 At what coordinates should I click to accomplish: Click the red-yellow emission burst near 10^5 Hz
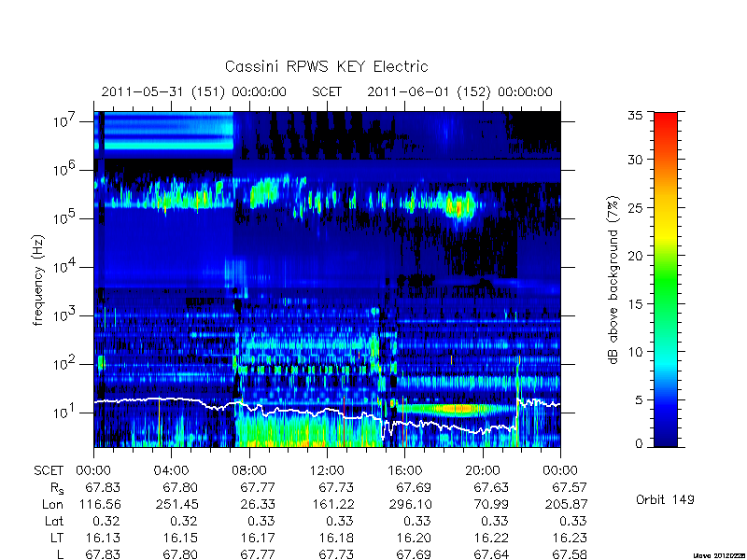tap(458, 206)
